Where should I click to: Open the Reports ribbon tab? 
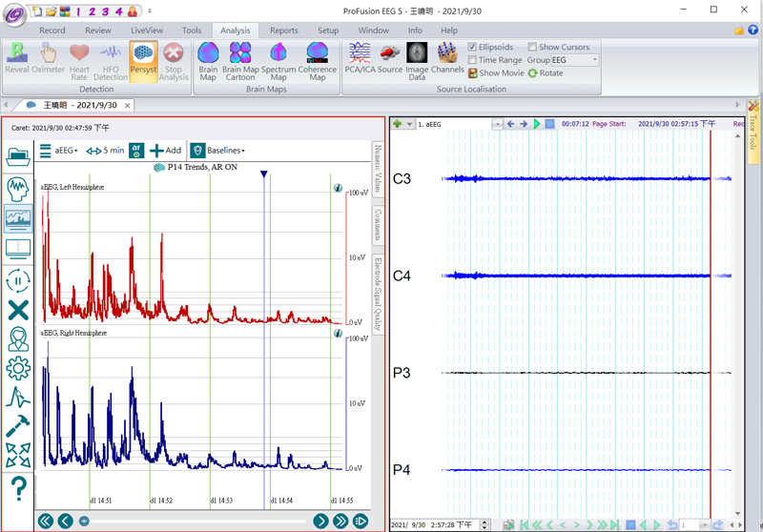(x=283, y=31)
